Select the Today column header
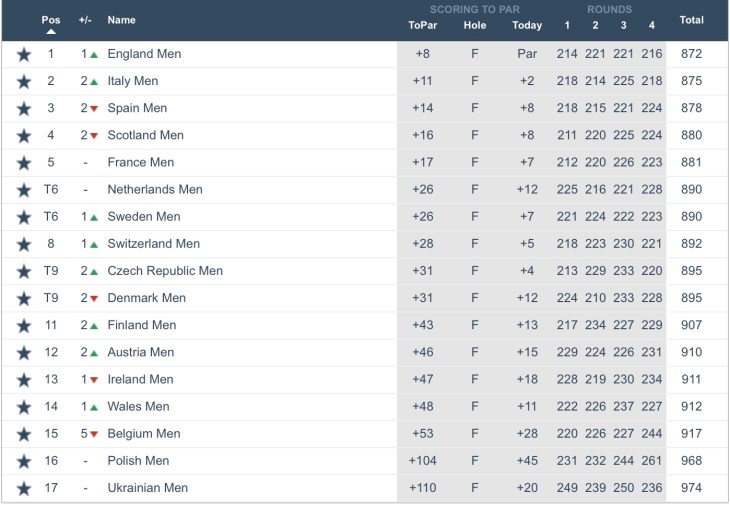Screen dimensions: 730x505 (527, 26)
